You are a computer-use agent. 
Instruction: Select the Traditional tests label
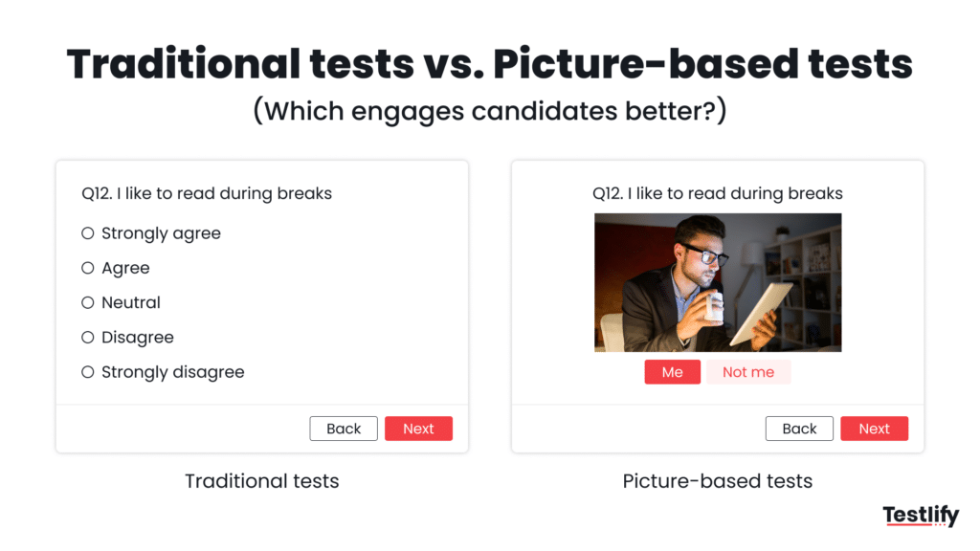[261, 481]
